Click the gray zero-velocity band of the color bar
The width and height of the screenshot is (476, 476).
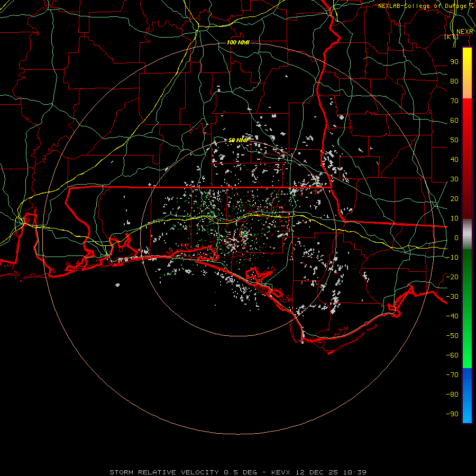[467, 234]
